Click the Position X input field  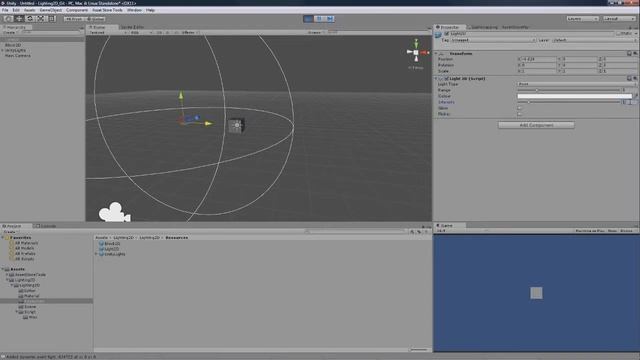click(x=536, y=59)
